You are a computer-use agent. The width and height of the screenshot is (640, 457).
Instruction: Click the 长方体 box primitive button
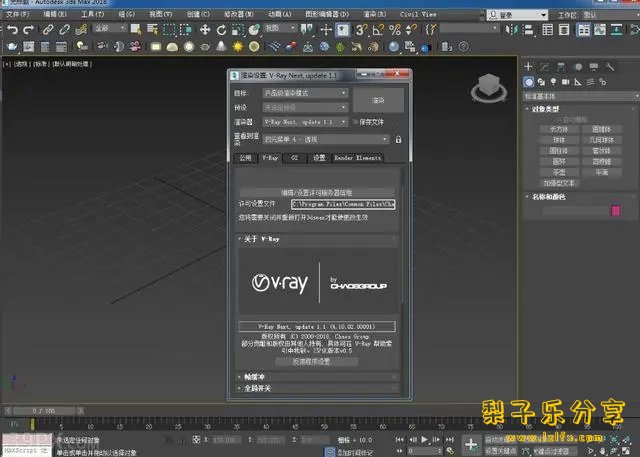click(x=559, y=129)
